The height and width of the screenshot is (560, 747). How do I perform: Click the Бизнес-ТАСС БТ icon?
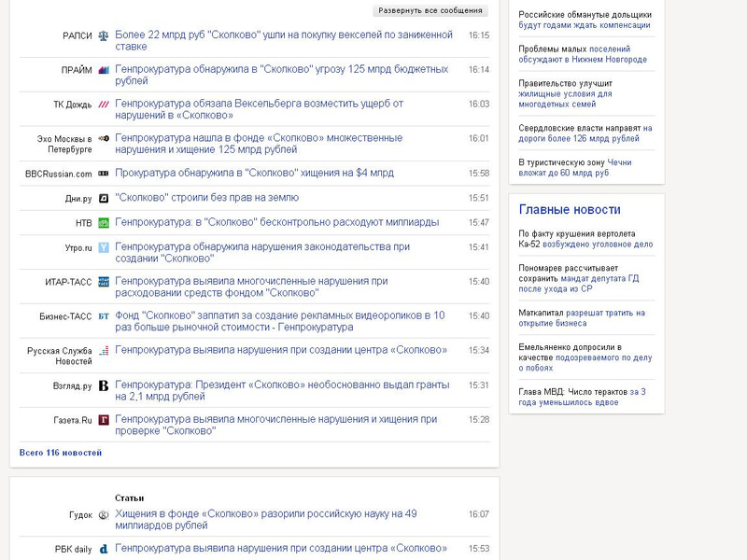104,316
